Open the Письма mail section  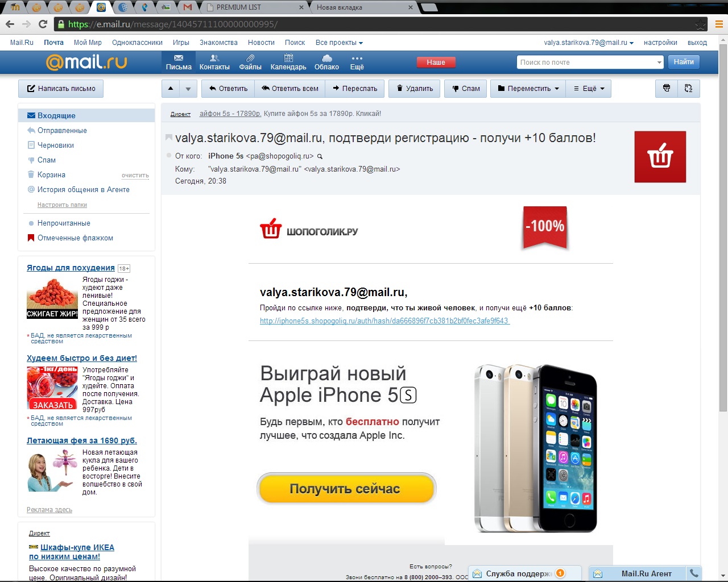[179, 63]
